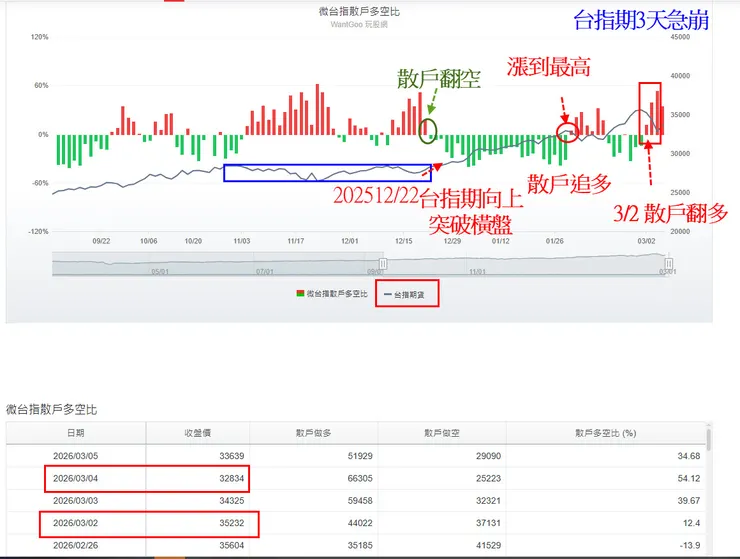Select the 2026/03/02 date cell
The image size is (740, 559).
[x=76, y=523]
